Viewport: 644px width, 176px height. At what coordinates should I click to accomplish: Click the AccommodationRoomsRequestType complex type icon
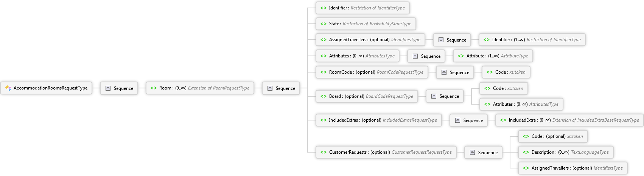pos(8,88)
